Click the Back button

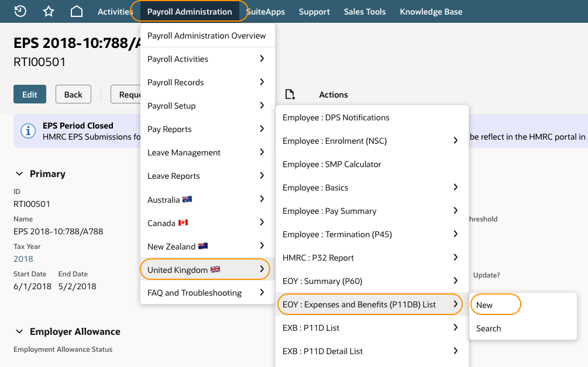pos(73,94)
